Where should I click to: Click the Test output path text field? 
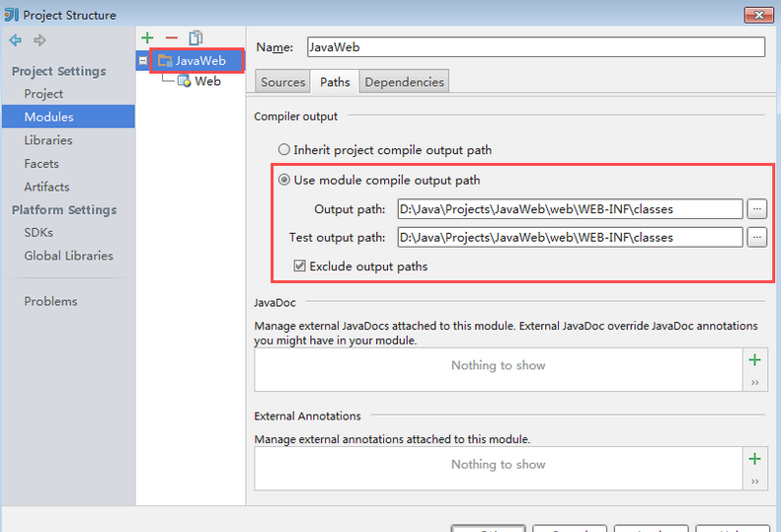571,237
